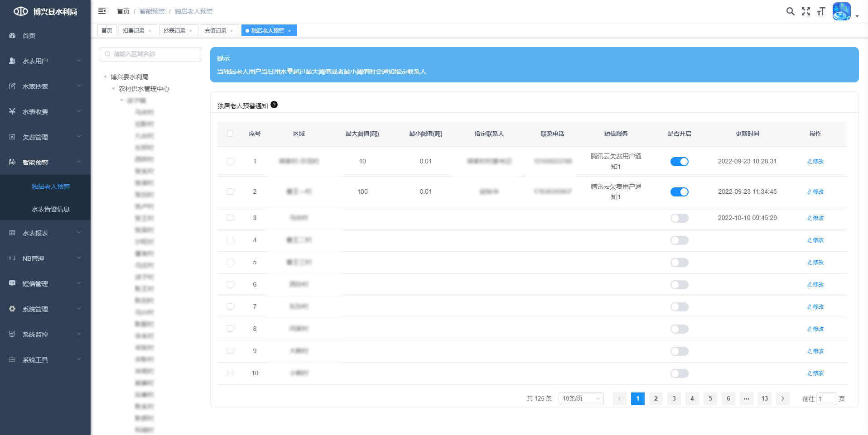
Task: Disable the switch in row 1
Action: [679, 162]
